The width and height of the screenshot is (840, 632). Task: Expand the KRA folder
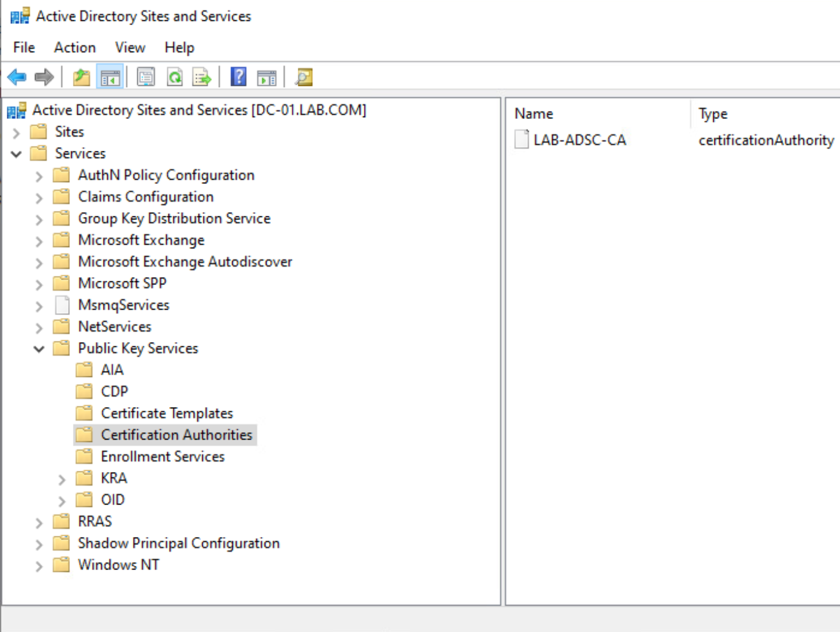tap(61, 478)
